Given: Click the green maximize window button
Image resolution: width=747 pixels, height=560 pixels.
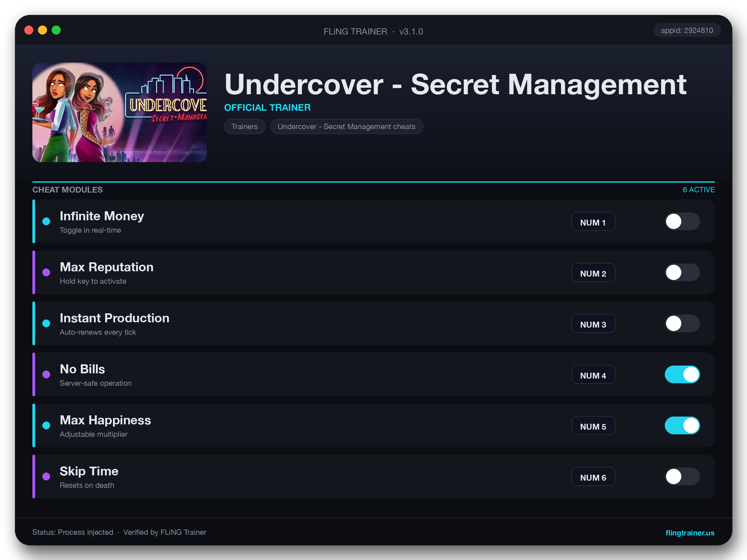Looking at the screenshot, I should pos(56,30).
